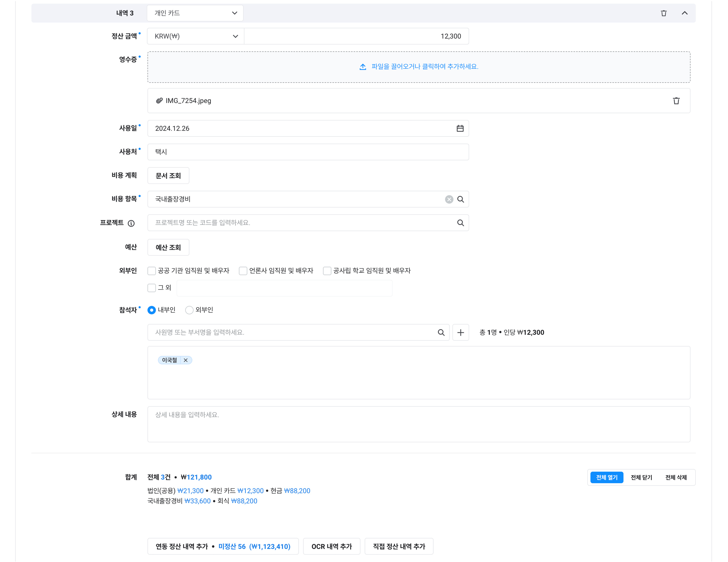The height and width of the screenshot is (562, 728).
Task: Click OCR 내역 추가 button
Action: click(x=331, y=546)
